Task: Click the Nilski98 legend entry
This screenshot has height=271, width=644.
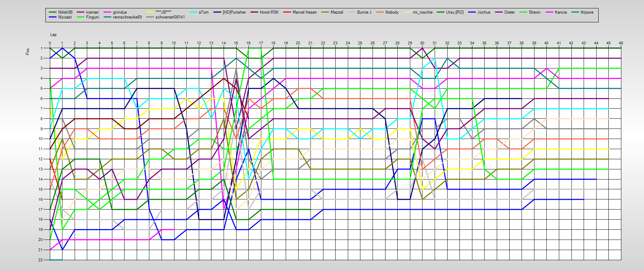Action: pyautogui.click(x=65, y=12)
